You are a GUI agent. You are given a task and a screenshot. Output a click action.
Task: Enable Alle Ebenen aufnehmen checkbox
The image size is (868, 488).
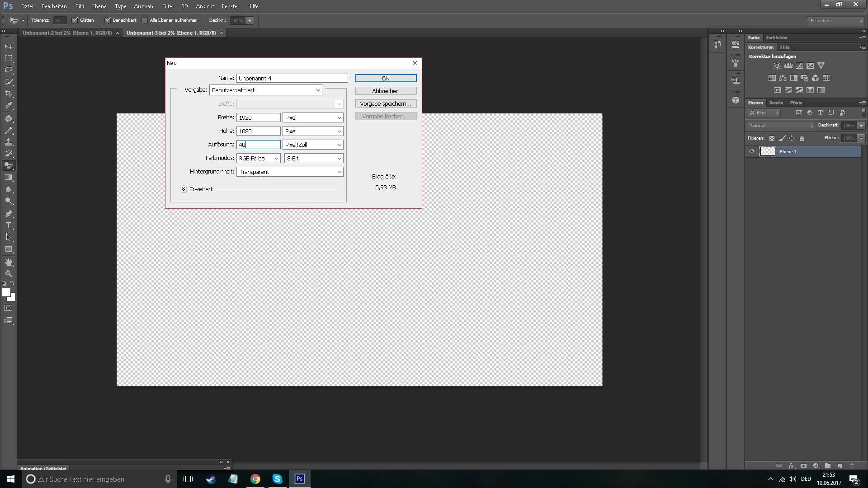click(145, 20)
